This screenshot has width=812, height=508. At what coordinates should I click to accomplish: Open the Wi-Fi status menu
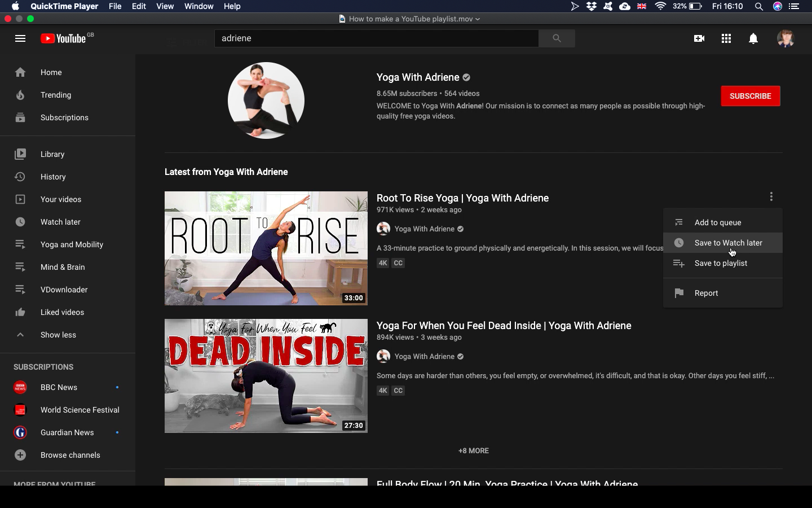pyautogui.click(x=660, y=6)
